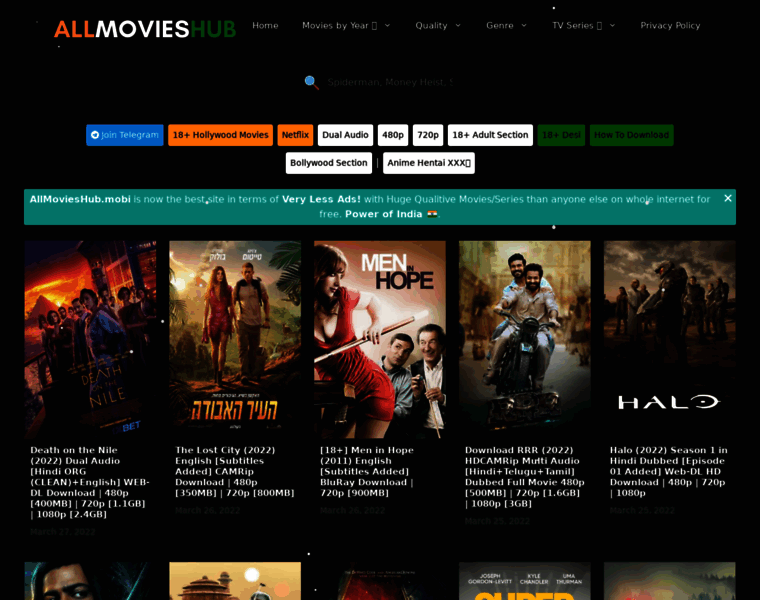The image size is (760, 600).
Task: Open the Anime Hentai XXX button
Action: click(x=428, y=163)
